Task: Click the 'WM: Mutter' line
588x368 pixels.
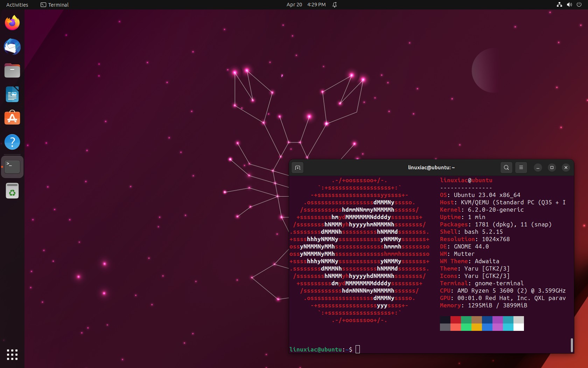Action: click(457, 254)
